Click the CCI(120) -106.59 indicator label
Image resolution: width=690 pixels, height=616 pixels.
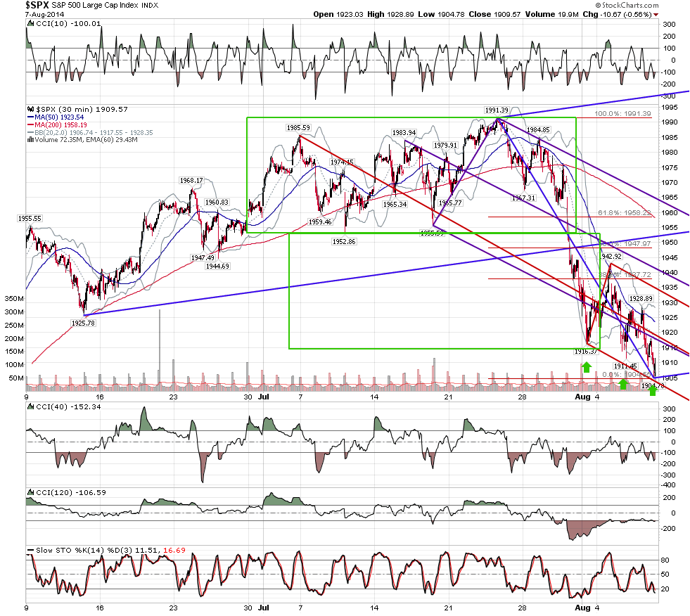click(71, 493)
